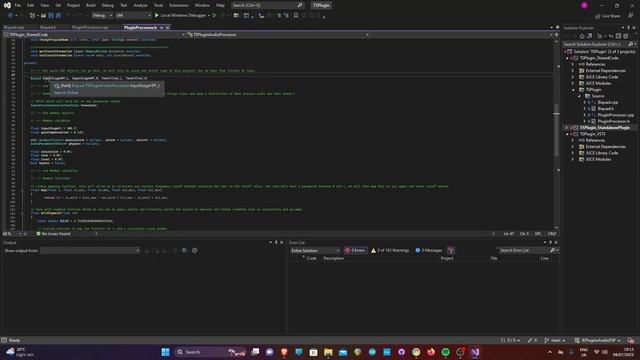Click Local Windows Debugger label

click(183, 16)
